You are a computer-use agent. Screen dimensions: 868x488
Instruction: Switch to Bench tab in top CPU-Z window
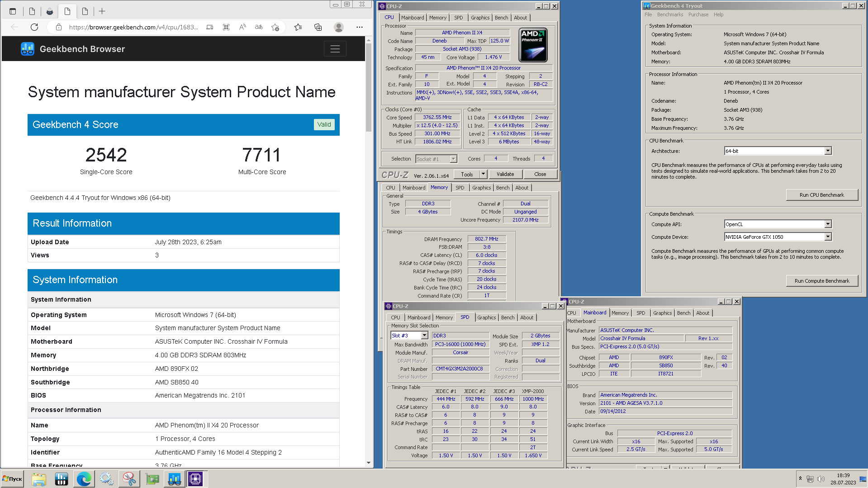tap(501, 18)
